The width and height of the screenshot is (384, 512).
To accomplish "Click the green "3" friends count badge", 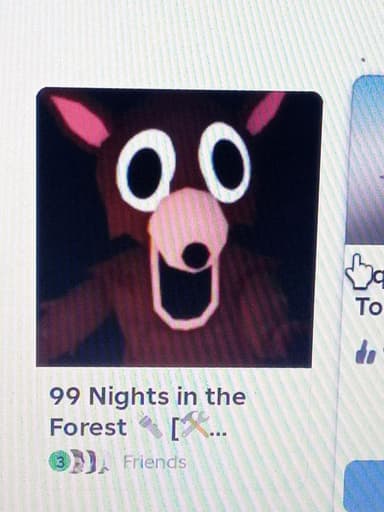I will click(x=55, y=462).
